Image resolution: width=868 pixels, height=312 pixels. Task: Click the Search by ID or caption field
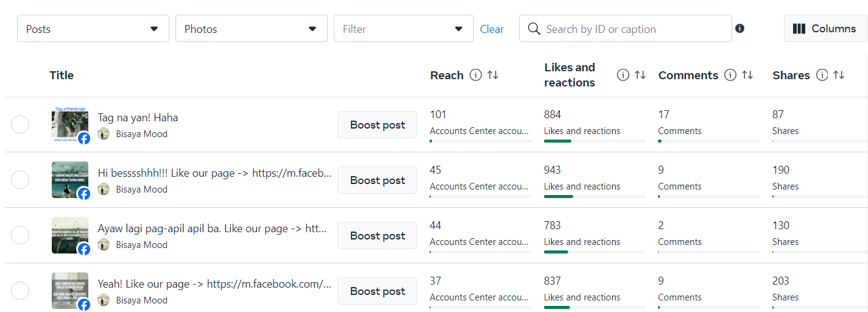coord(633,29)
